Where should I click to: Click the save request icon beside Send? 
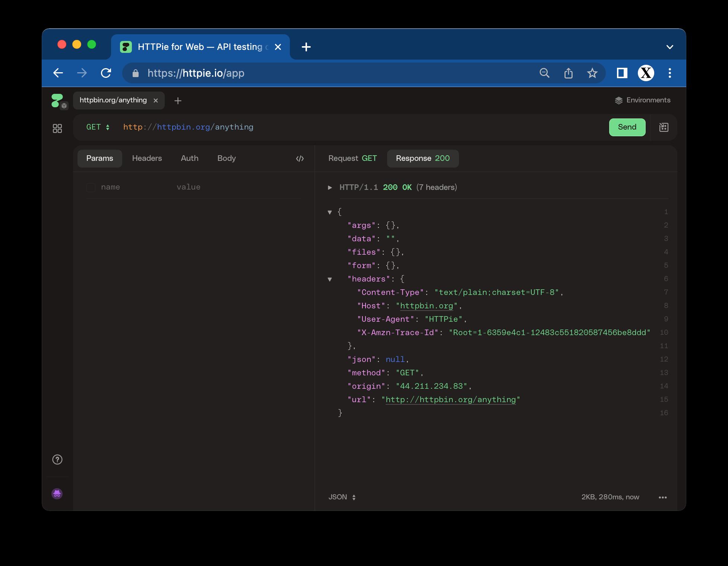[x=664, y=127]
